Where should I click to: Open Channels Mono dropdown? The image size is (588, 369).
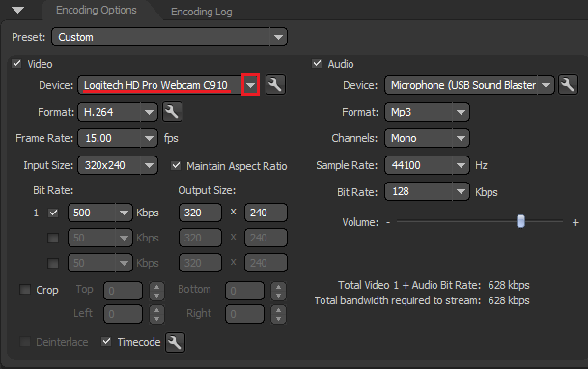pyautogui.click(x=427, y=138)
